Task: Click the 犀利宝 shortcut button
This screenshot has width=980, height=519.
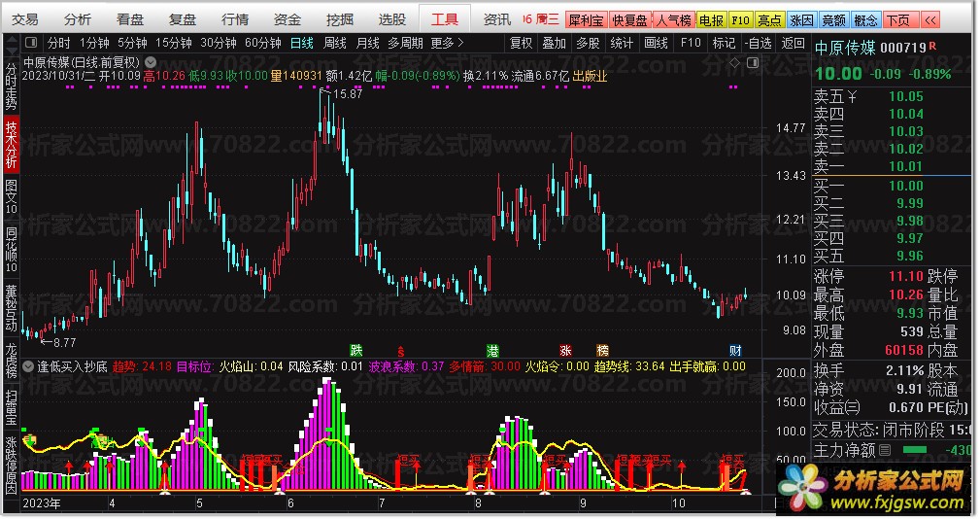Action: point(586,20)
